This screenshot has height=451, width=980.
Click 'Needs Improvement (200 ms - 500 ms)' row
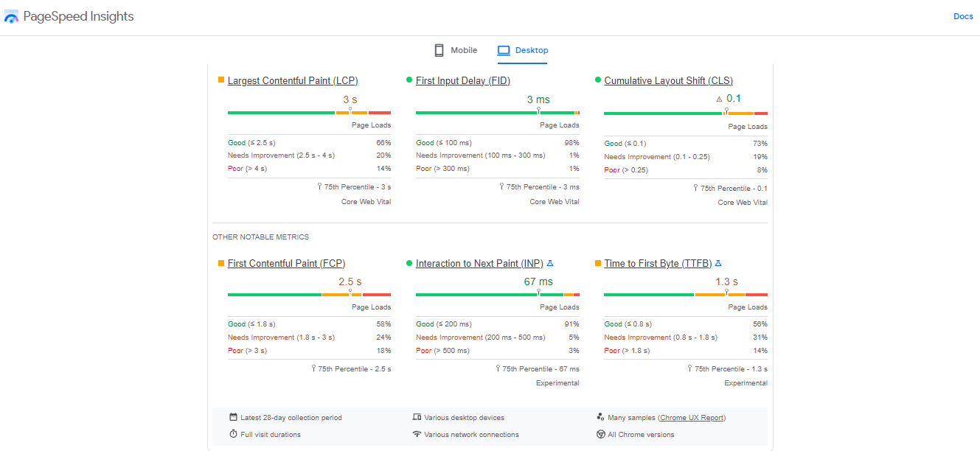point(498,338)
